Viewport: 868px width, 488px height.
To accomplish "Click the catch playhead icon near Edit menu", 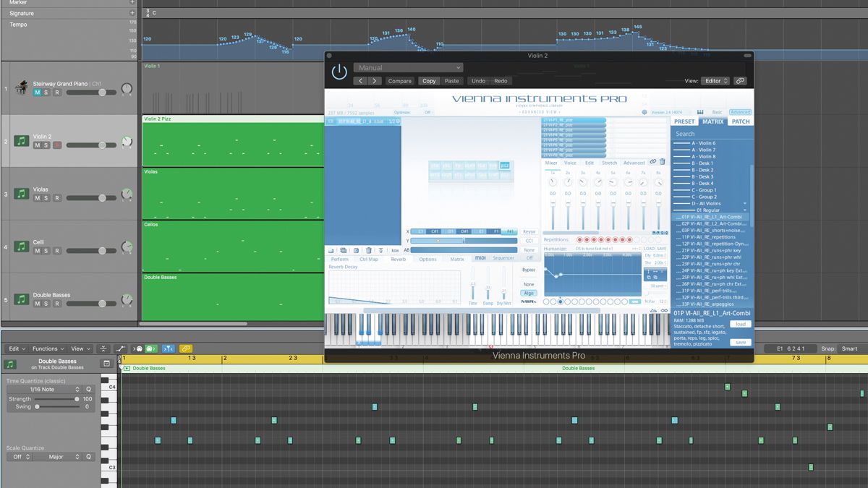I will tap(103, 348).
